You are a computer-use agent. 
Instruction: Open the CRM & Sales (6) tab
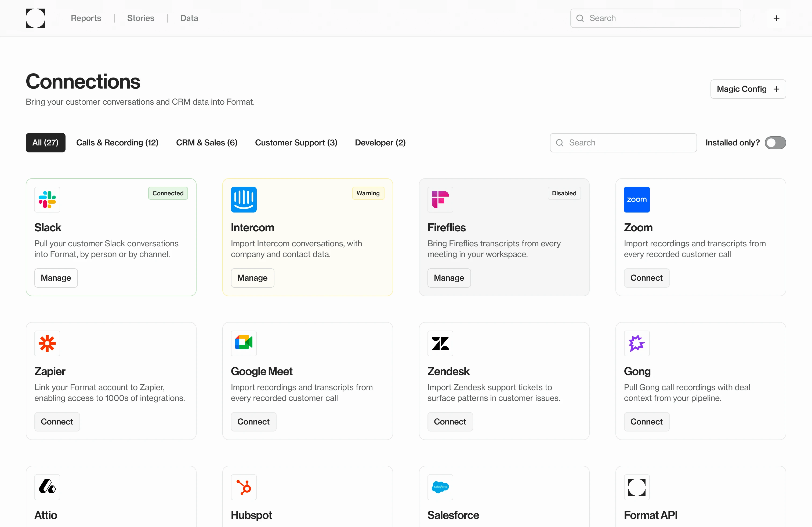pyautogui.click(x=207, y=142)
